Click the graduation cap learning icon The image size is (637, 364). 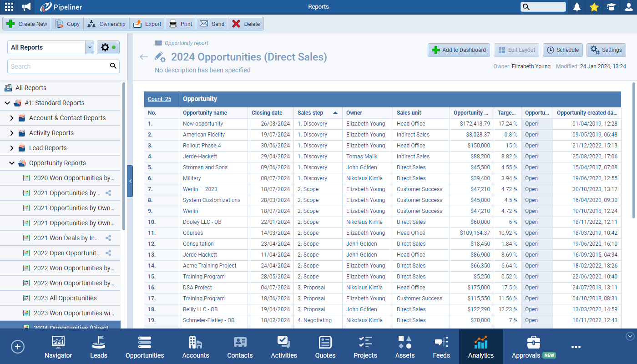611,7
